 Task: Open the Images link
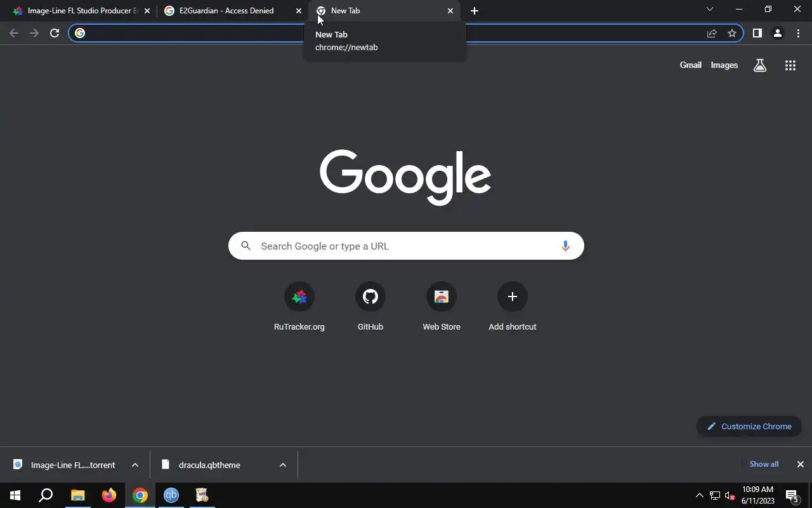click(724, 65)
